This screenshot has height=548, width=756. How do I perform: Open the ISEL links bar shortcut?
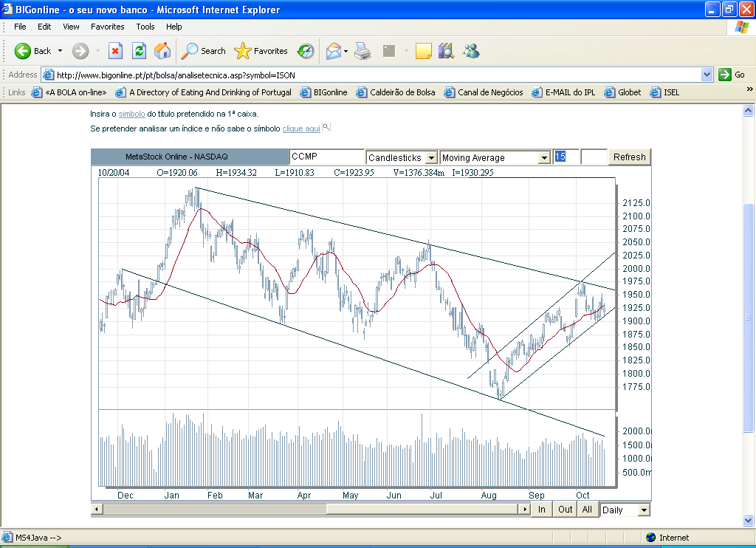click(664, 92)
